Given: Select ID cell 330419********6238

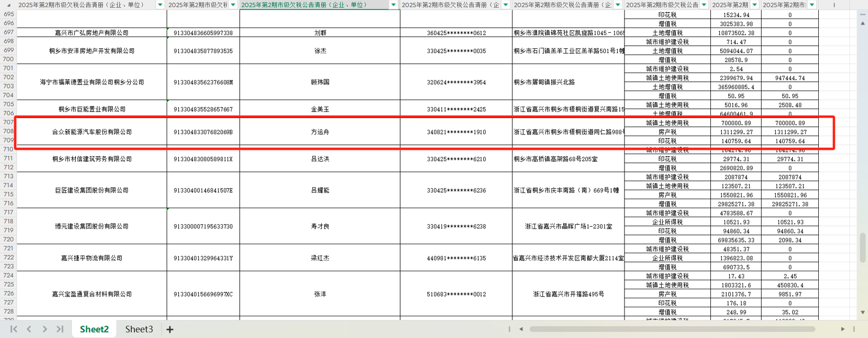Looking at the screenshot, I should [456, 226].
